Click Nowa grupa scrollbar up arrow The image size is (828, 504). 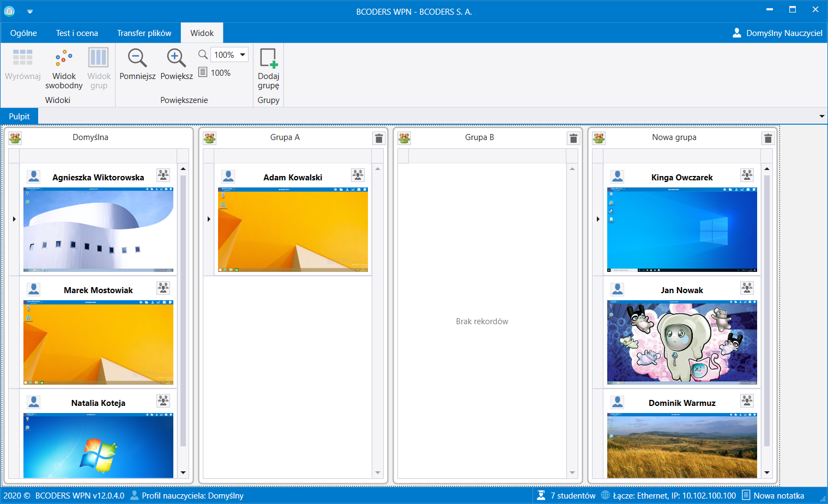[767, 169]
